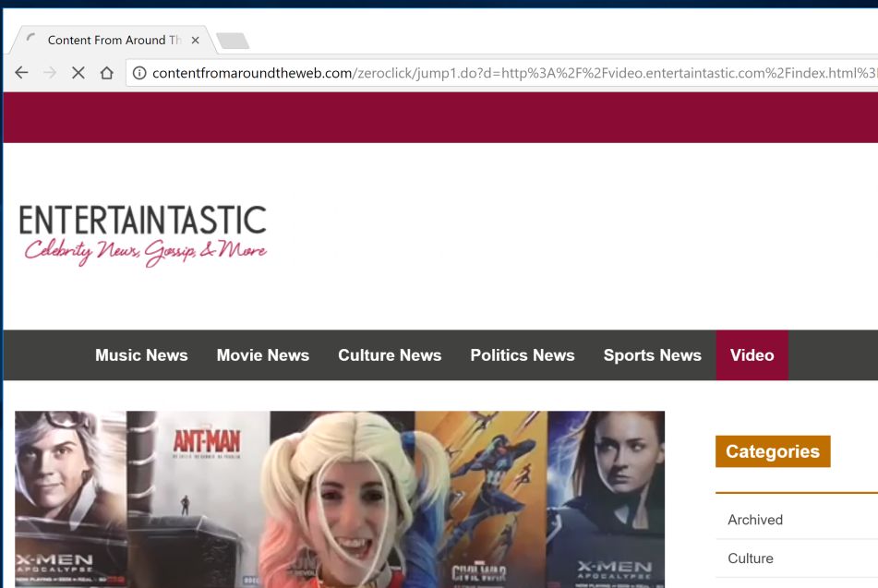
Task: Select the highlighted Video menu item
Action: click(752, 354)
